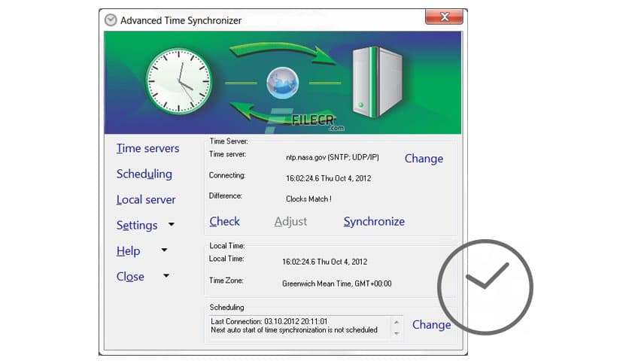Viewport: 629px width, 364px height.
Task: Open the Scheduling section
Action: click(144, 174)
